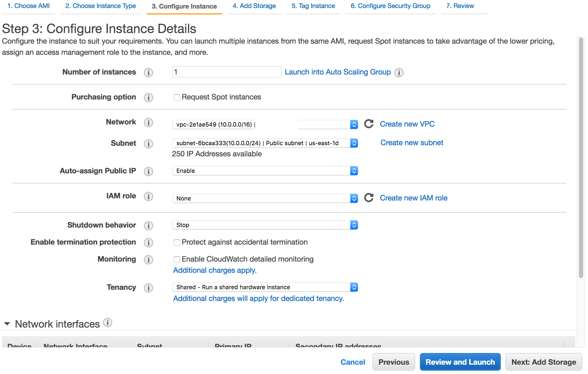The width and height of the screenshot is (588, 374).
Task: Open the Subnet dropdown
Action: coord(265,143)
